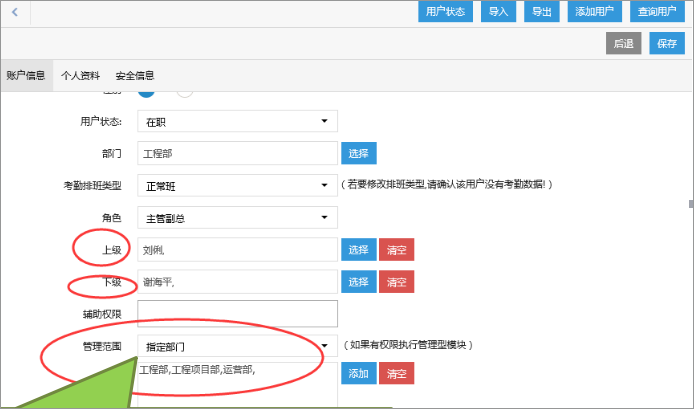Image resolution: width=694 pixels, height=409 pixels.
Task: Click the back chevron icon at top-left
Action: click(15, 12)
